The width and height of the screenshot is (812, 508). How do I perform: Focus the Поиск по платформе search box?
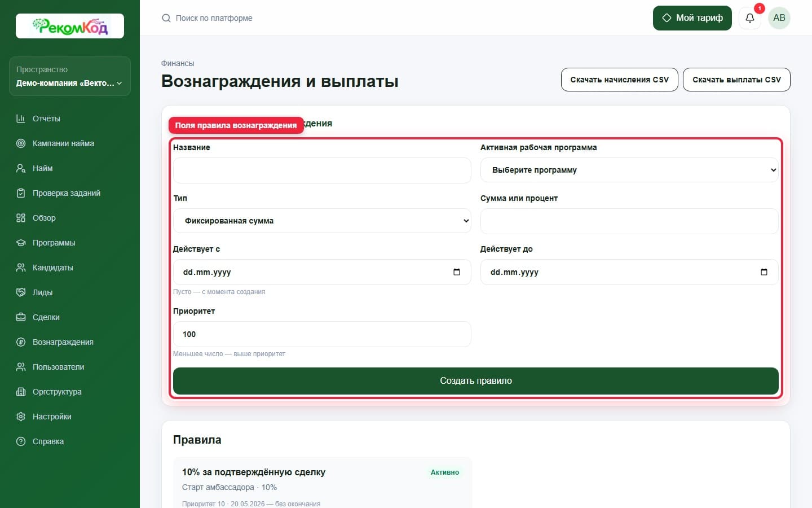click(x=214, y=18)
